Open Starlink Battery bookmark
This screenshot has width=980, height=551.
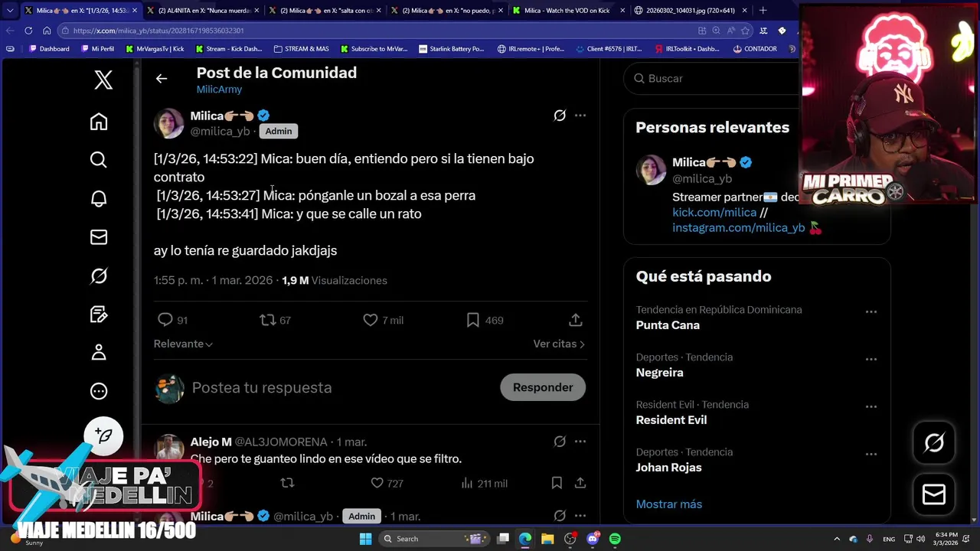click(x=452, y=49)
